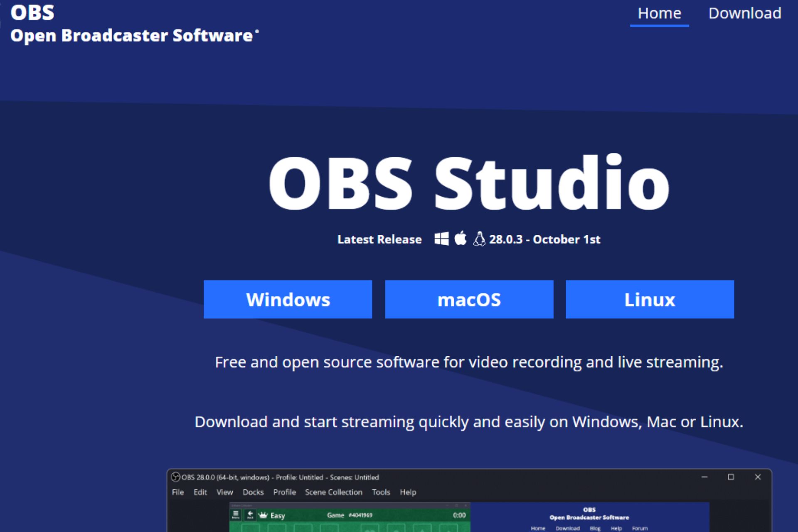This screenshot has width=798, height=532.
Task: Choose the Linux download button
Action: click(x=650, y=299)
